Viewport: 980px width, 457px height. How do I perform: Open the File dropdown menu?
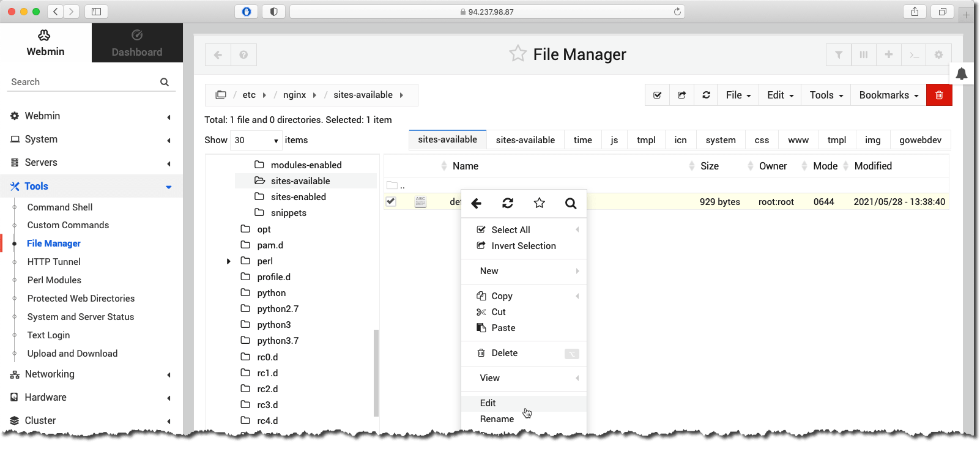[738, 95]
